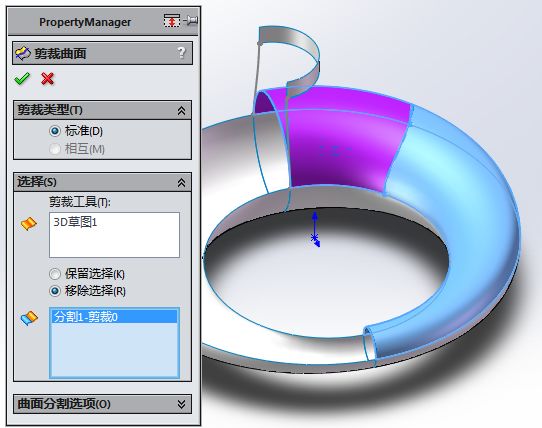The width and height of the screenshot is (542, 428).
Task: Collapse the 剪裁类型(T) section
Action: [181, 111]
